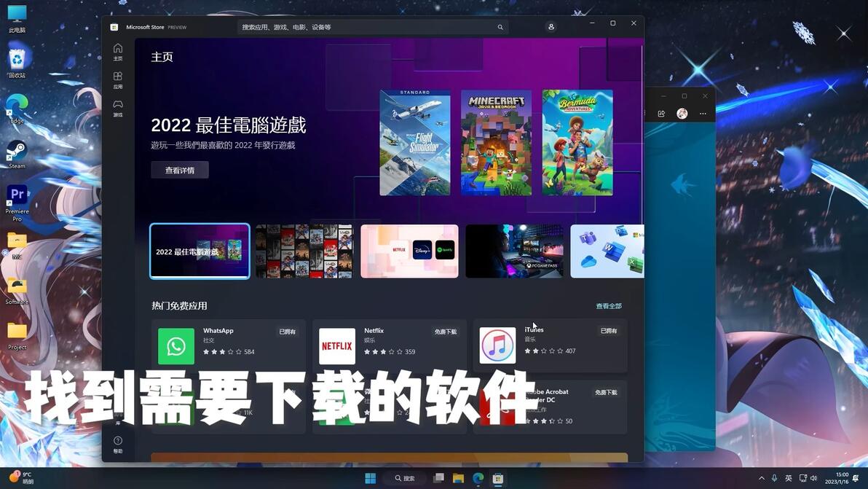Open the iTunes app icon
Image resolution: width=868 pixels, height=489 pixels.
coord(497,345)
